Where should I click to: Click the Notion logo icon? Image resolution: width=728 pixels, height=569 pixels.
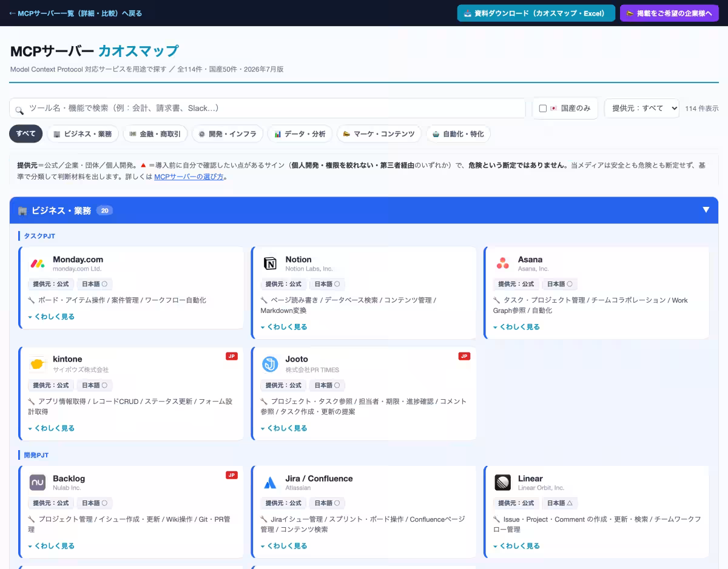[270, 263]
